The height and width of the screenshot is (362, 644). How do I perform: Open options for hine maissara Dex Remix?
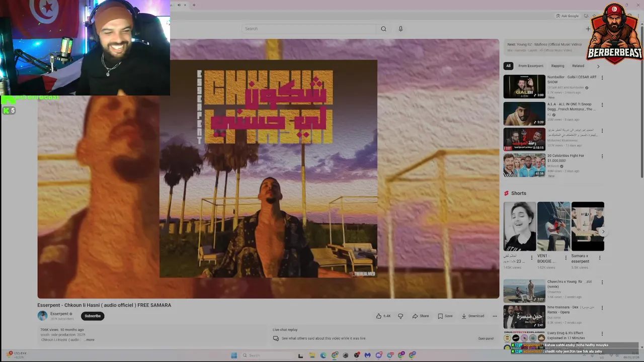point(602,308)
